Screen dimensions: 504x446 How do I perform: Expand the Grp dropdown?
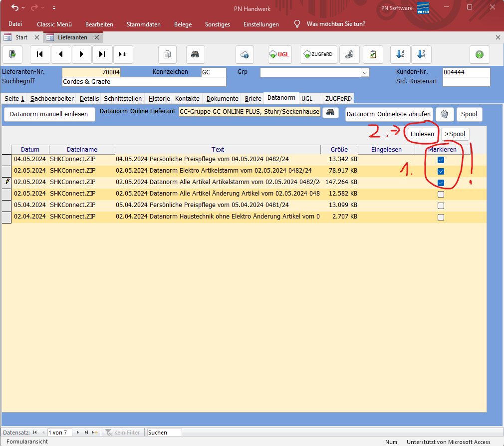tap(364, 73)
